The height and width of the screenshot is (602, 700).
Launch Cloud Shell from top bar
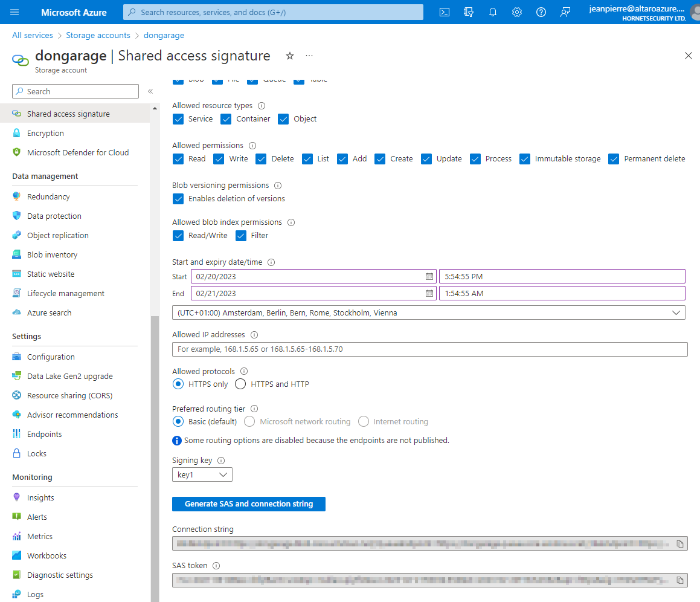click(444, 12)
